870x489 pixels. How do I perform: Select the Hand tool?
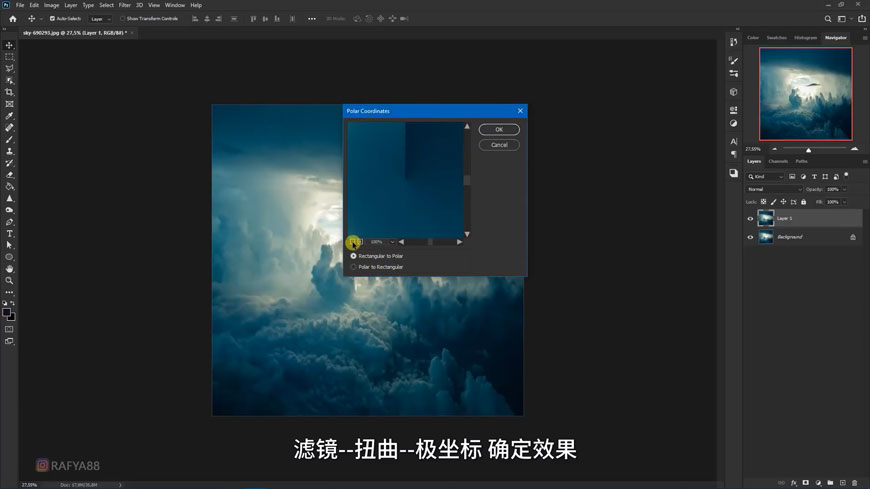point(10,269)
